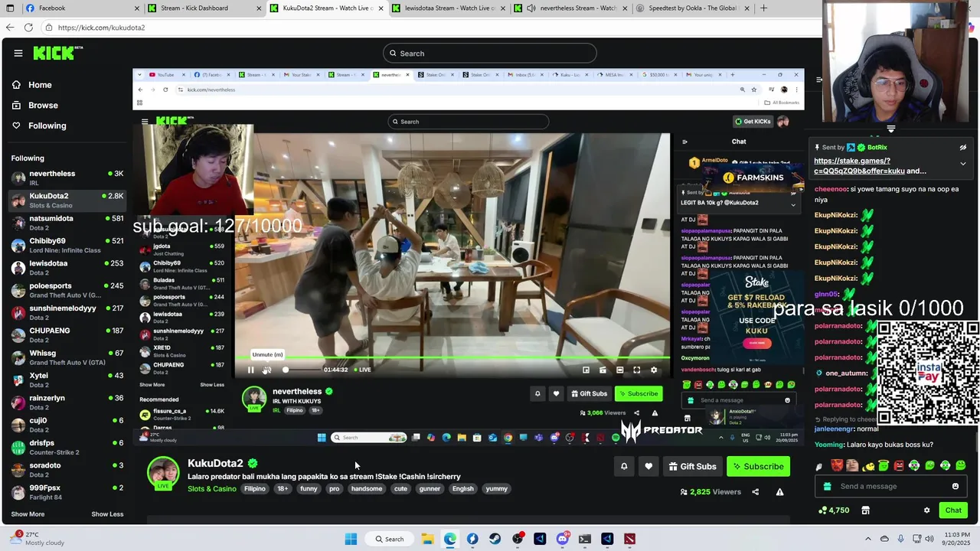The height and width of the screenshot is (551, 980).
Task: Open a new browser tab
Action: (x=763, y=8)
